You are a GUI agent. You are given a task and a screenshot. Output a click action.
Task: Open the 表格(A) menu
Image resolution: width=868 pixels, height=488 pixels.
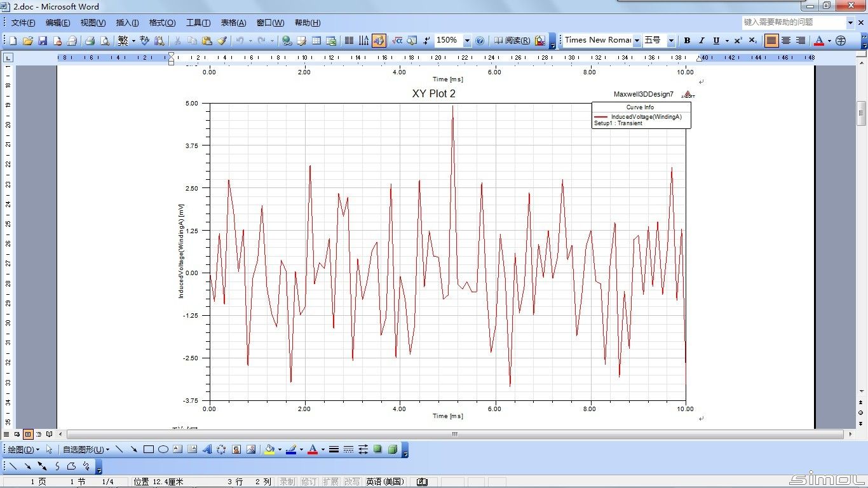[x=233, y=23]
